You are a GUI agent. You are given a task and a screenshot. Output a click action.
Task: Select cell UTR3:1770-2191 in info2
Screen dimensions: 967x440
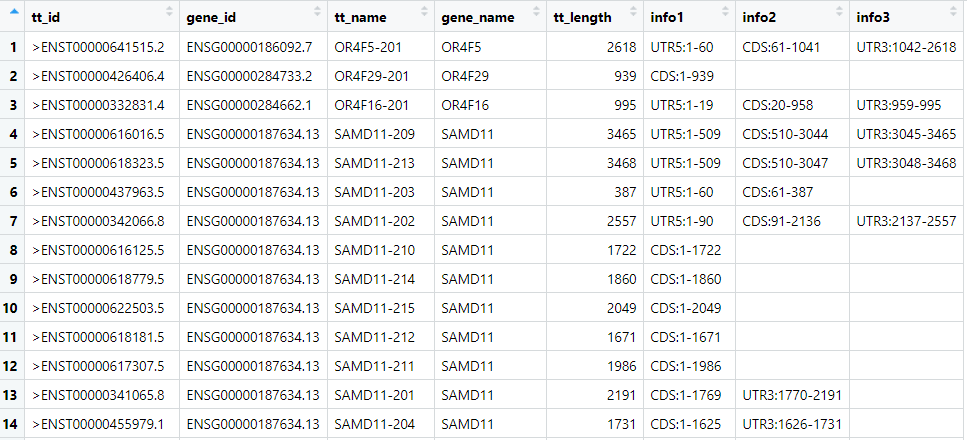coord(792,395)
